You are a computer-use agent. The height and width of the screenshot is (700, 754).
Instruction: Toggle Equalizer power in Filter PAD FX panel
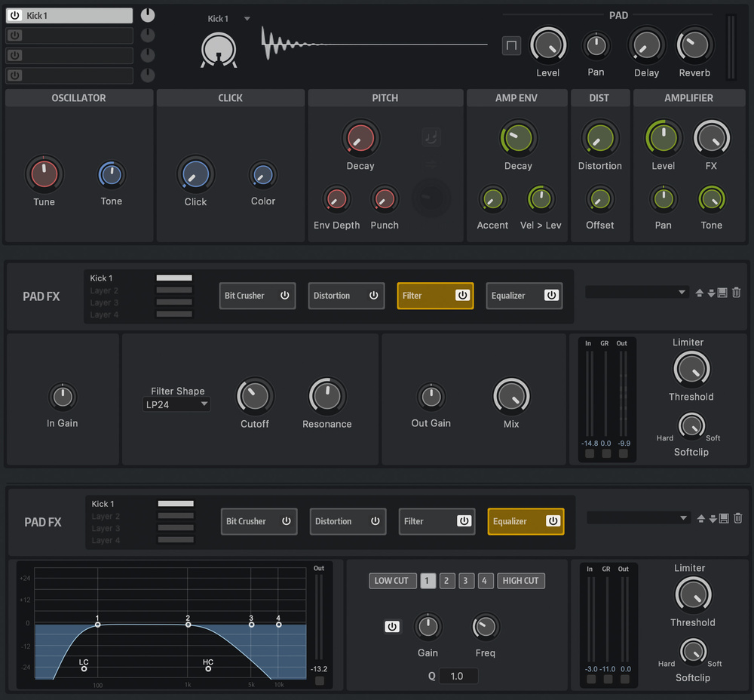(x=551, y=296)
